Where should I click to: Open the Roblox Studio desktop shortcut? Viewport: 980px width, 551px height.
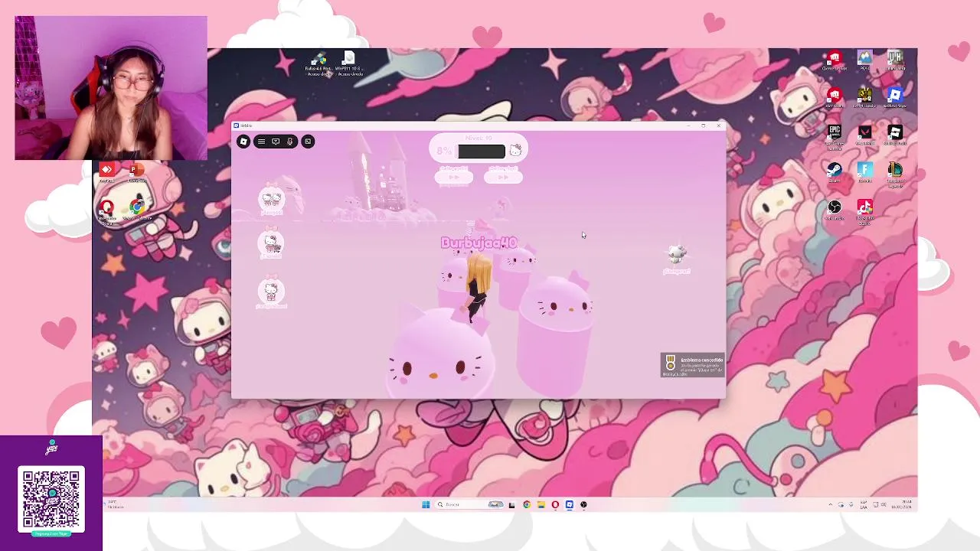894,135
